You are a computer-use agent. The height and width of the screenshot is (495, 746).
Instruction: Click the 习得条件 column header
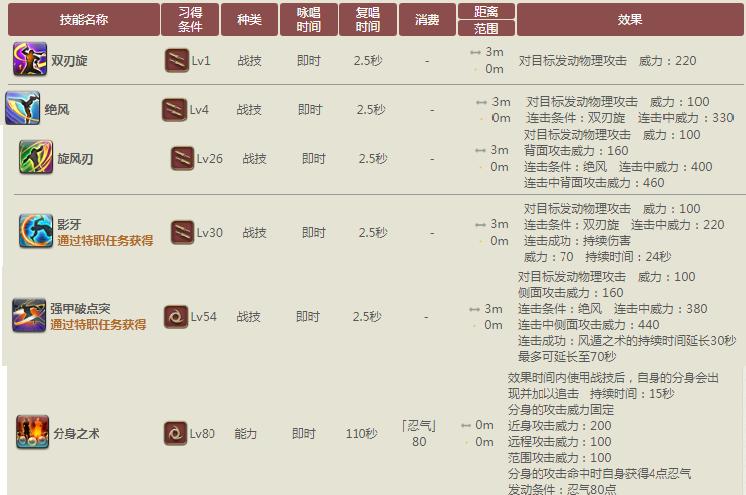(190, 20)
